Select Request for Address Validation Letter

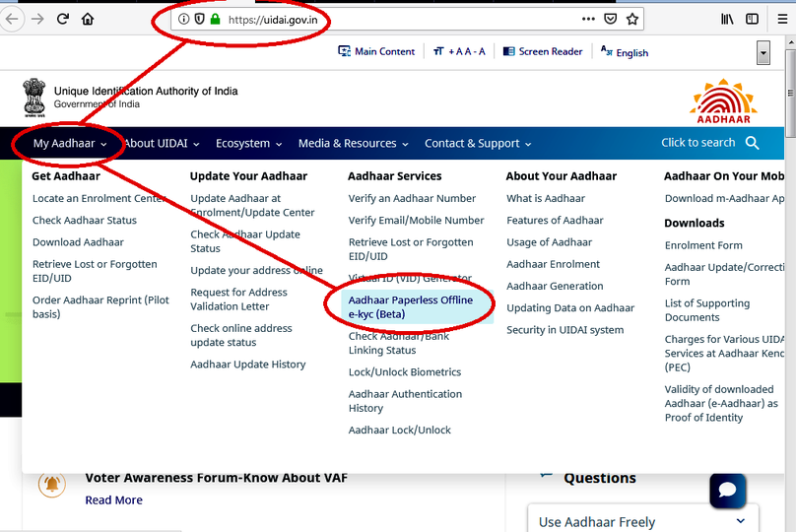[238, 299]
